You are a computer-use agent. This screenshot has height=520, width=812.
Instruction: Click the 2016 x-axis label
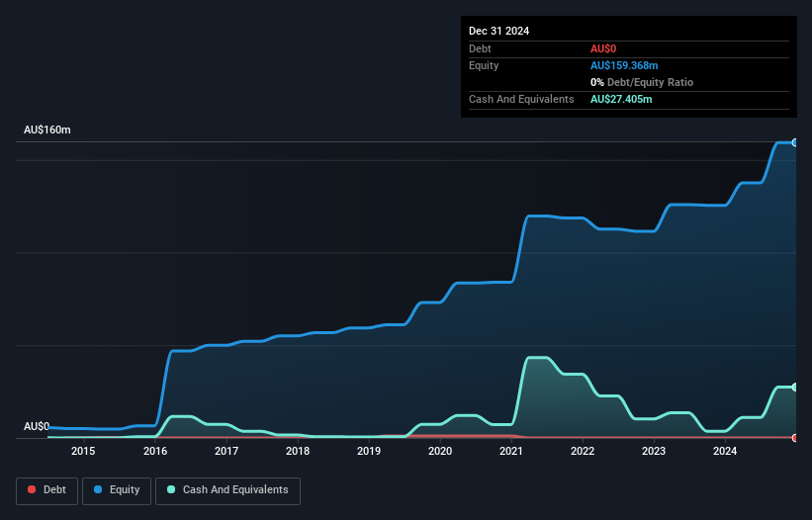click(x=155, y=451)
